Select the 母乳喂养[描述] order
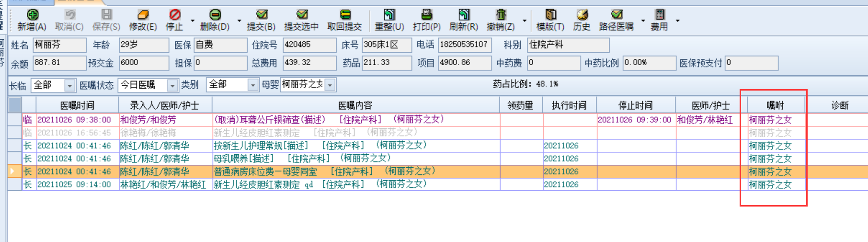Viewport: 868px width, 242px height. tap(438, 159)
